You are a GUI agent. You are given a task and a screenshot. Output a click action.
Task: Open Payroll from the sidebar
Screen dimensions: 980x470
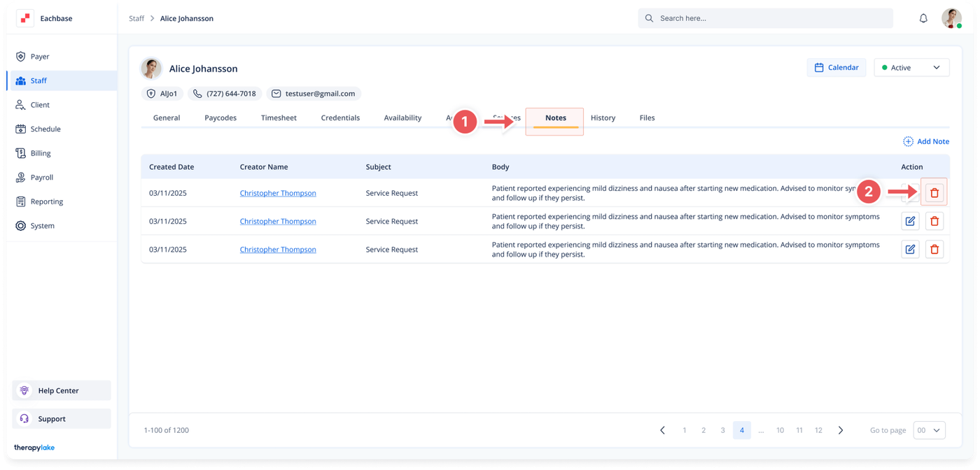42,178
